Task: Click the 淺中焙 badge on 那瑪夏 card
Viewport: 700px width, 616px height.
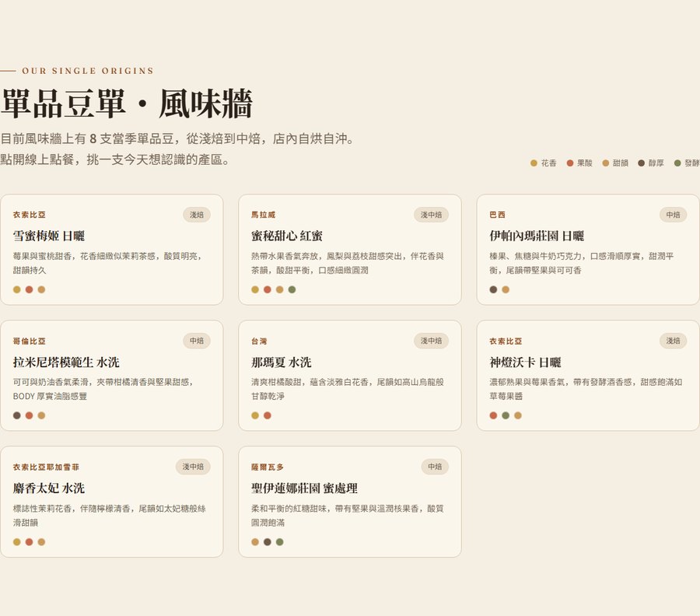Action: click(431, 341)
